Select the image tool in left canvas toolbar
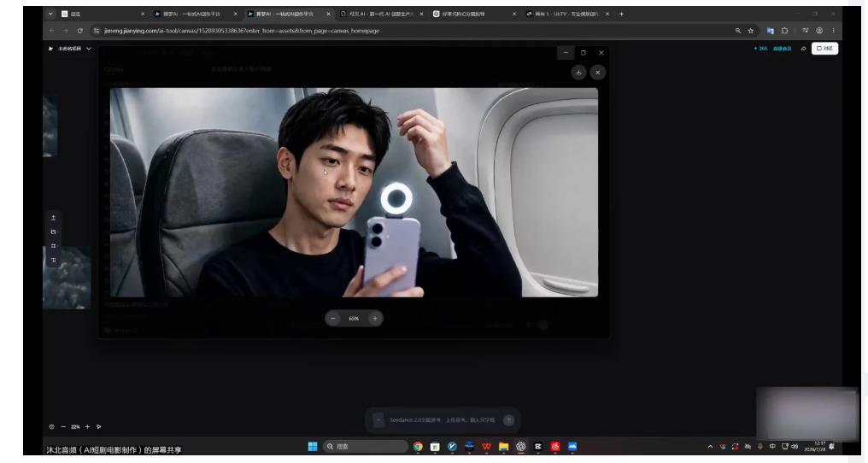Screen dimensions: 868x463 (x=53, y=231)
